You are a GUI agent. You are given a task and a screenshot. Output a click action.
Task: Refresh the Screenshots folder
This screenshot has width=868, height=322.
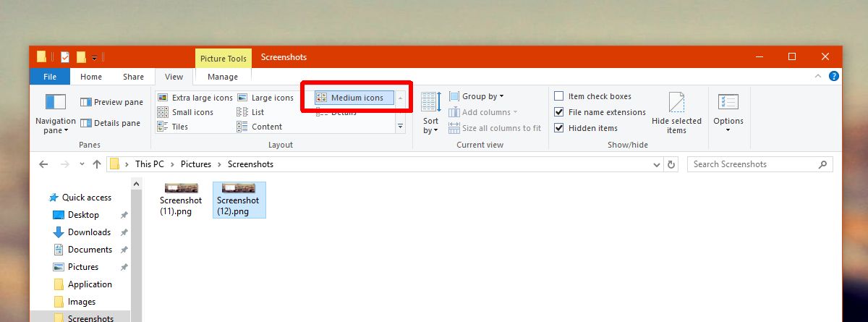coord(672,164)
